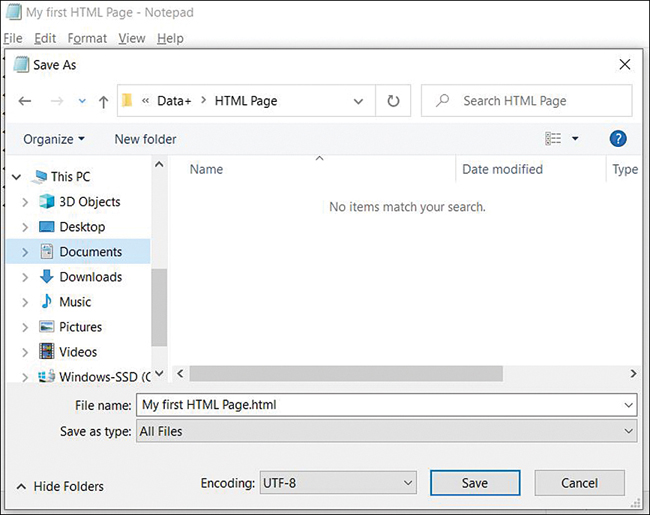
Task: Expand the Windows-SSD drive node
Action: 25,377
